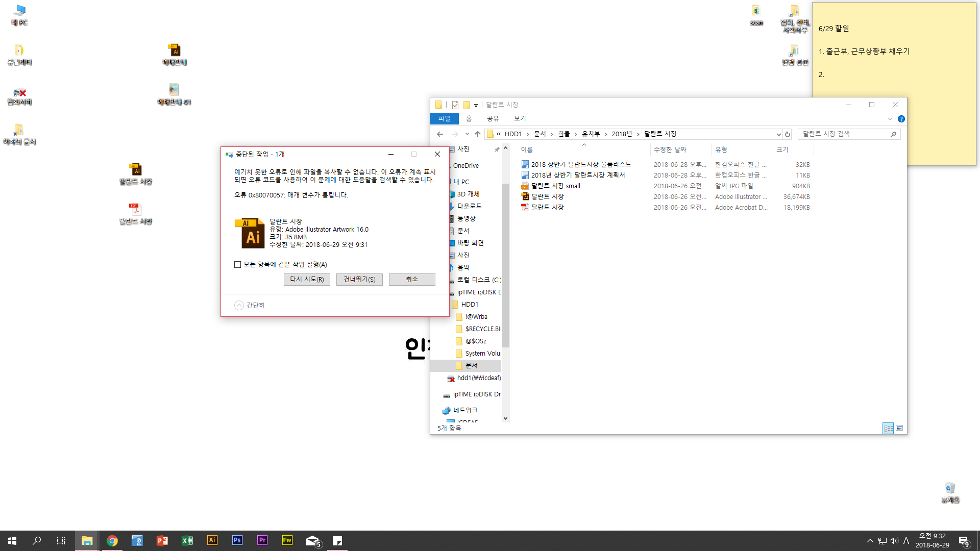980x551 pixels.
Task: Navigate back in File Explorer
Action: (440, 134)
